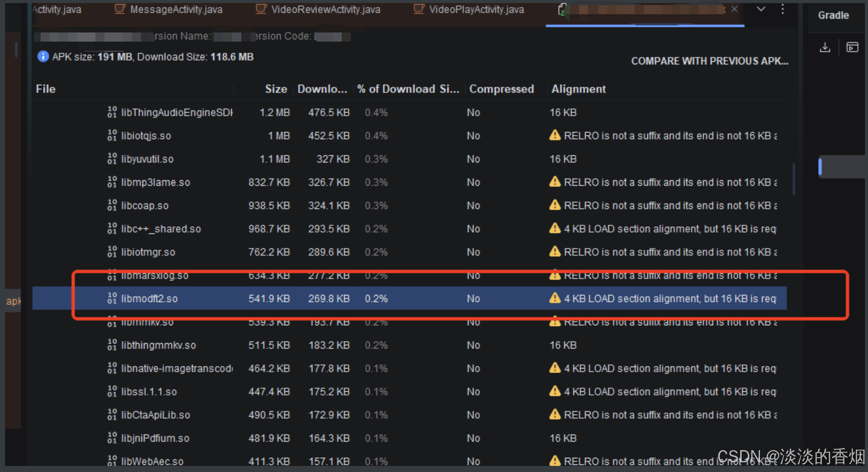Select the libiotqjs.so file icon

112,136
